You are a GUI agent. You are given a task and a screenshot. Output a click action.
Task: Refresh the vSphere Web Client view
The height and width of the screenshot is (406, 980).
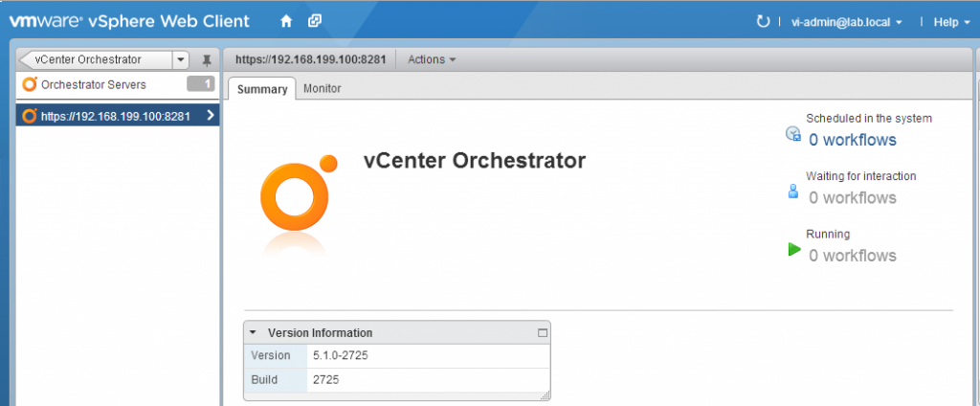click(x=763, y=22)
